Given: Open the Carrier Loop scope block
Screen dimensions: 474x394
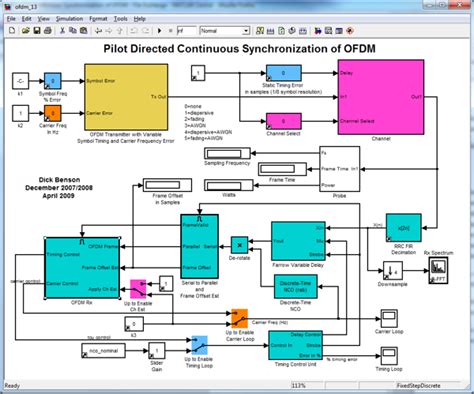Looking at the screenshot, I should point(389,319).
